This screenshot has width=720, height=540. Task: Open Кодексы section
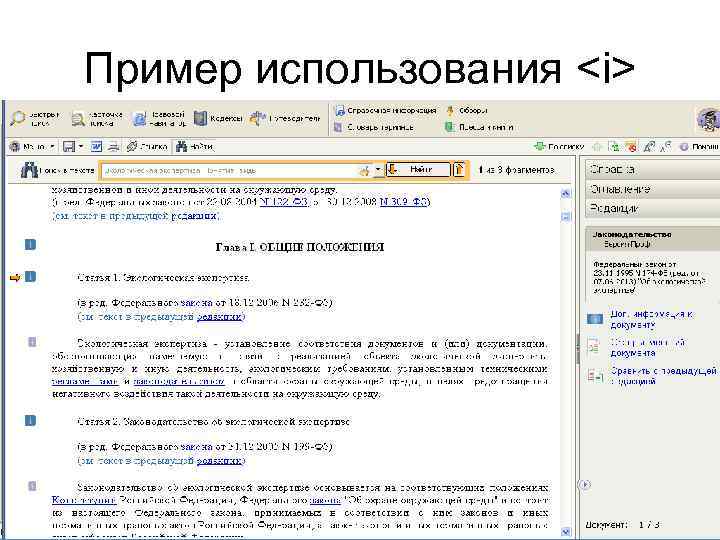coord(218,118)
